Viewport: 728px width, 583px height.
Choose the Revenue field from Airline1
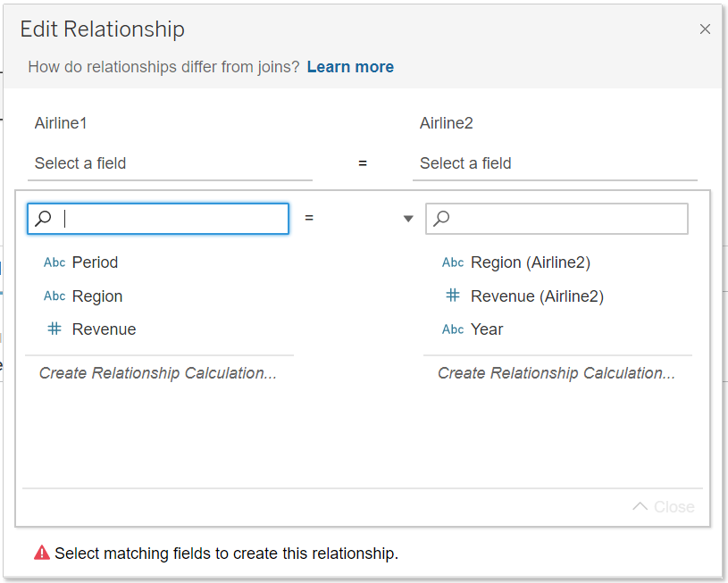[104, 329]
